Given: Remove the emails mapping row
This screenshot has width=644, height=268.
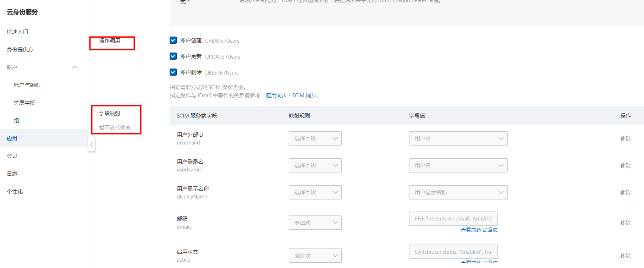Looking at the screenshot, I should click(x=626, y=223).
